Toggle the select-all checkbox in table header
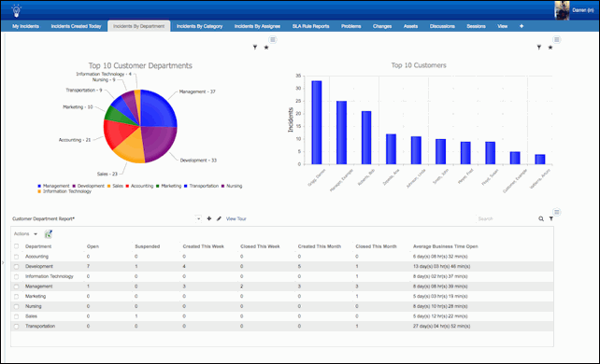This screenshot has width=600, height=364. pos(17,246)
